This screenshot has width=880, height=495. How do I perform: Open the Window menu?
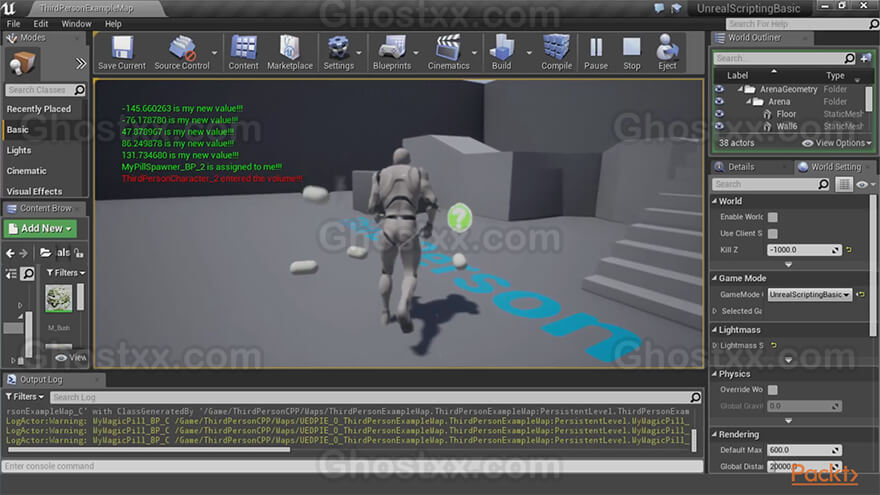point(76,24)
